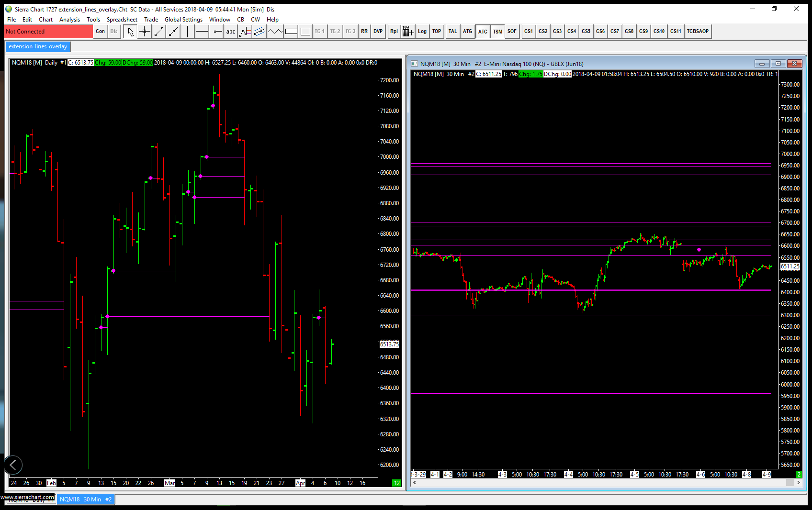Open the TW window grid icon
Image resolution: width=812 pixels, height=510 pixels.
pos(408,32)
